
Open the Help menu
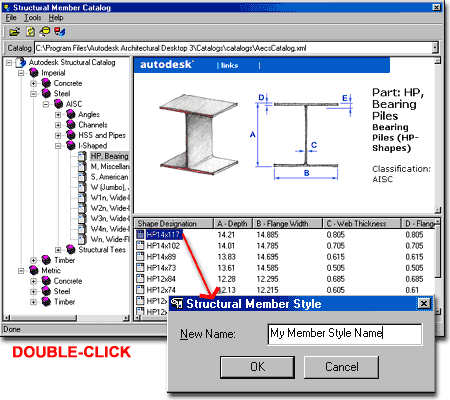click(x=56, y=18)
